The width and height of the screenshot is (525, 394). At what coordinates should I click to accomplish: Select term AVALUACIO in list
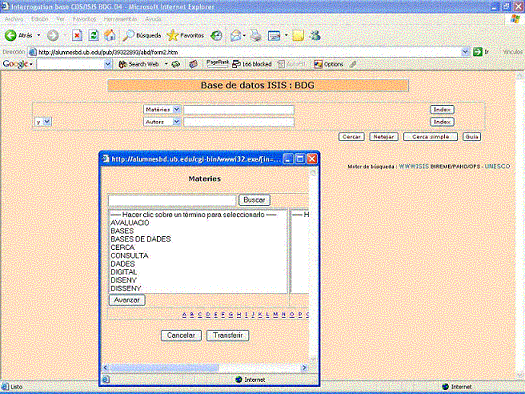(130, 223)
